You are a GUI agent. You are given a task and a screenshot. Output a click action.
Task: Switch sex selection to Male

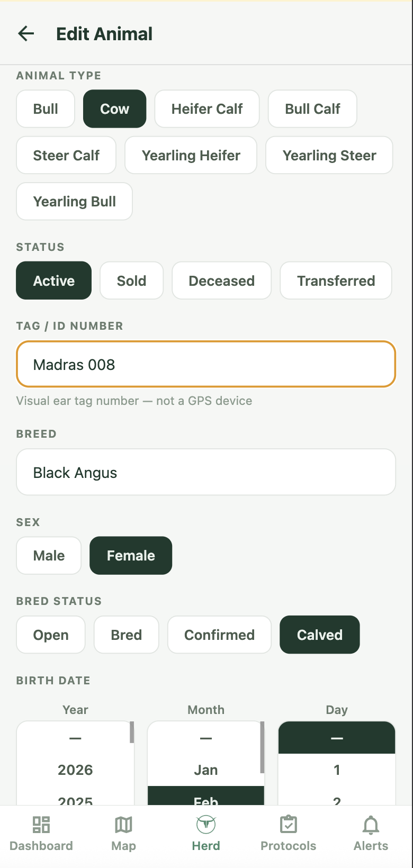click(x=48, y=555)
